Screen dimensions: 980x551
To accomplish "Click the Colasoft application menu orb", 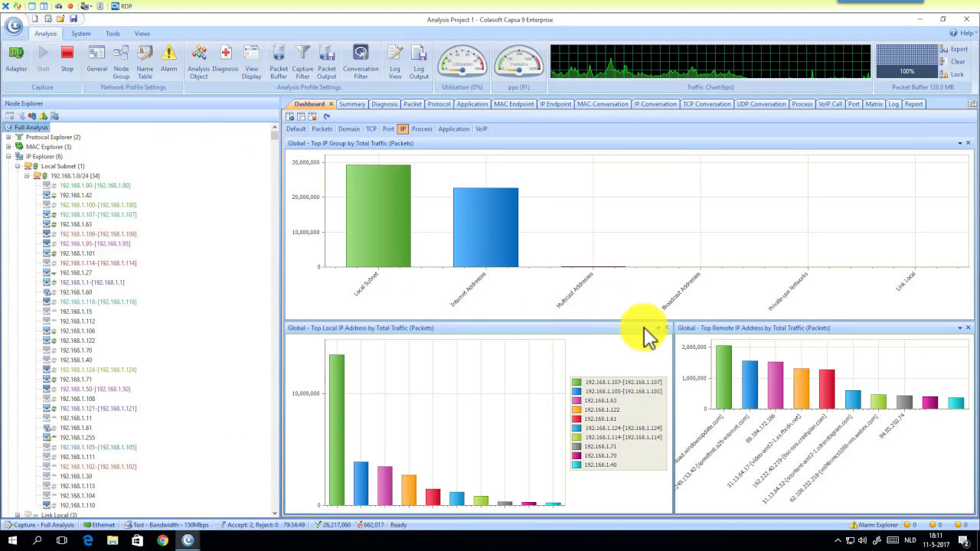I will coord(13,27).
